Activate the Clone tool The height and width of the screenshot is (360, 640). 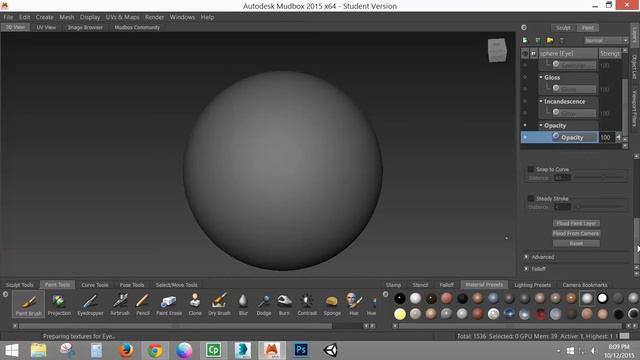pyautogui.click(x=195, y=304)
